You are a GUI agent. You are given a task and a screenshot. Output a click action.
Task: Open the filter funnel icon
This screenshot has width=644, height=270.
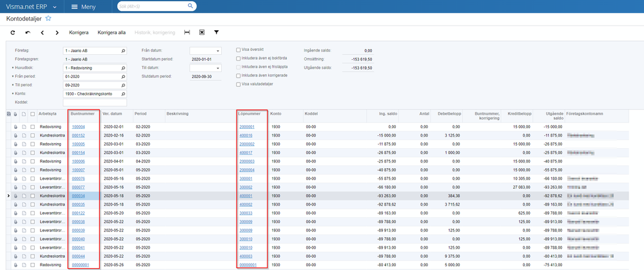217,32
